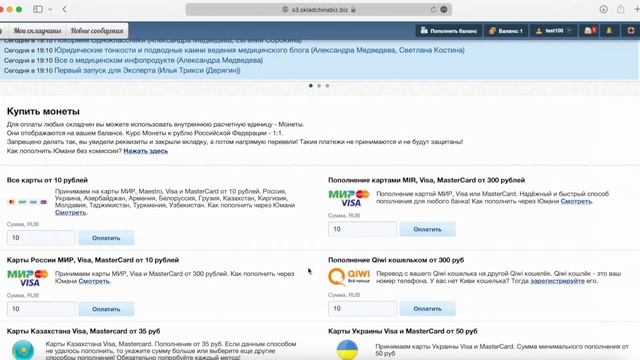The width and height of the screenshot is (640, 360).
Task: Click amount field under «Карты России МИР»
Action: pyautogui.click(x=41, y=309)
